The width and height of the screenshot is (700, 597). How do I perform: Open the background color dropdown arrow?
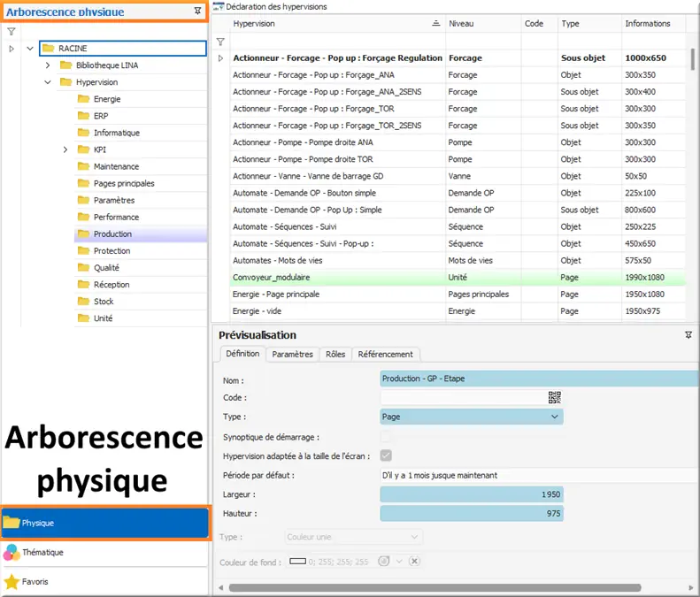tap(399, 562)
